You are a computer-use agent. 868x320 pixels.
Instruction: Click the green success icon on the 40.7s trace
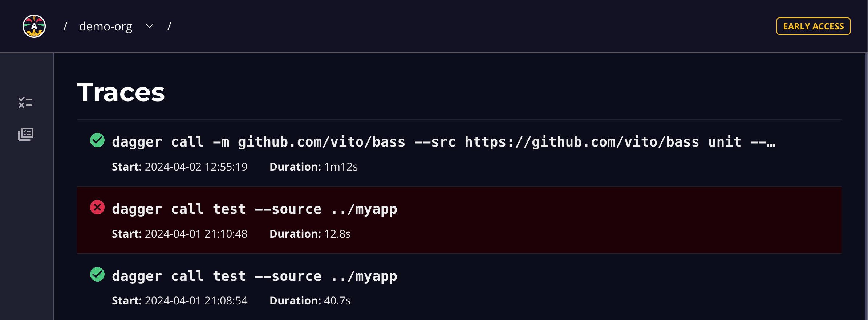(x=97, y=275)
